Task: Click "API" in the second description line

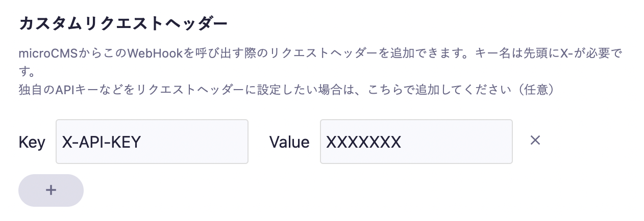Action: tap(62, 90)
